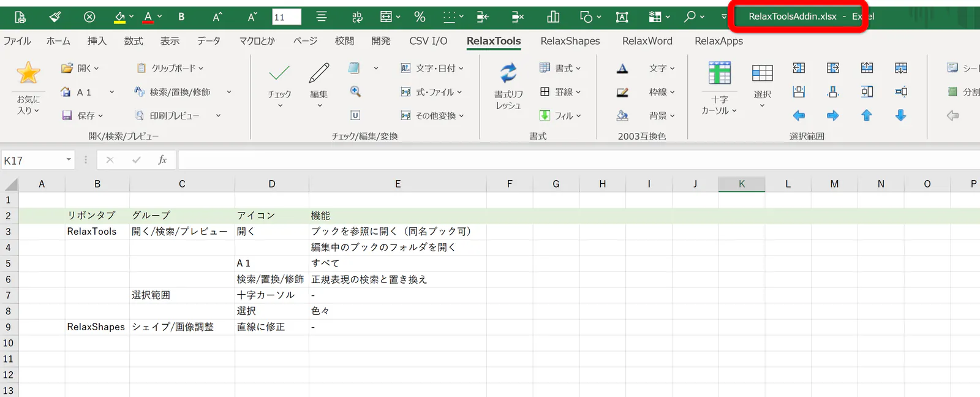This screenshot has height=397, width=980.
Task: Click the A 1 button in the ribbon
Action: (x=76, y=92)
